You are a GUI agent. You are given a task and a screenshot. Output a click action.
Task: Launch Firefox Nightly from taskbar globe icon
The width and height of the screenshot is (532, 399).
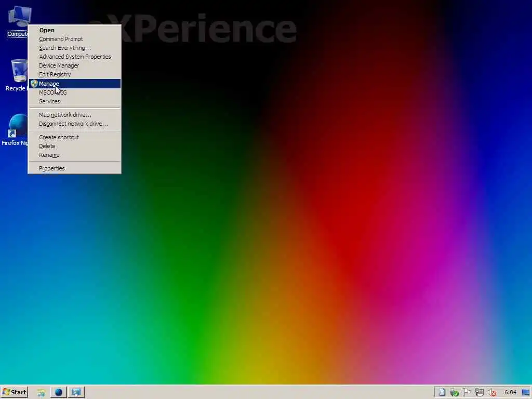tap(59, 392)
